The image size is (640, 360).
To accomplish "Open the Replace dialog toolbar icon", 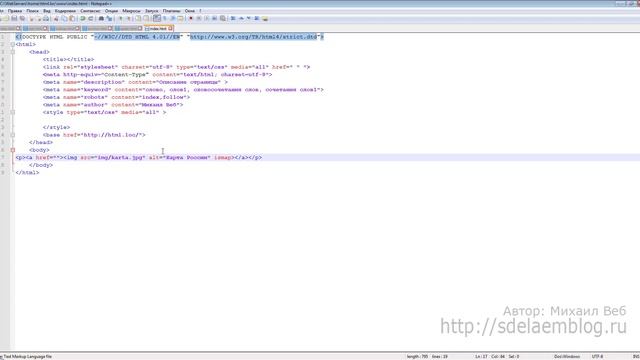I will [109, 18].
